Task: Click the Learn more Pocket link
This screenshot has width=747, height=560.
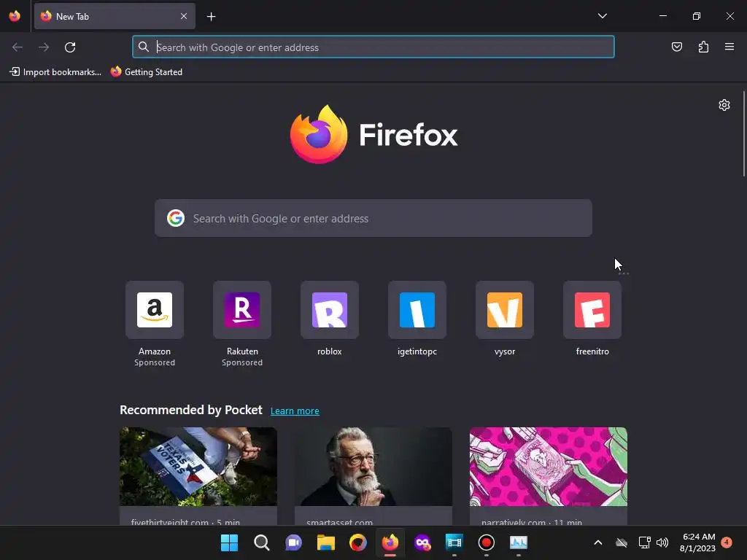Action: [295, 411]
